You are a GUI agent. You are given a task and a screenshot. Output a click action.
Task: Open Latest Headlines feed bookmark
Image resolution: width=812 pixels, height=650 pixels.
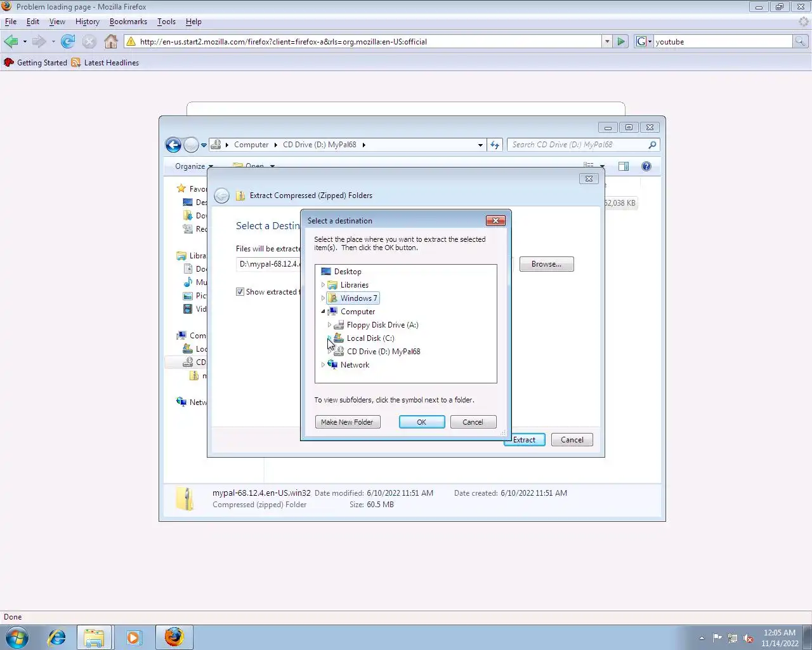tap(105, 63)
